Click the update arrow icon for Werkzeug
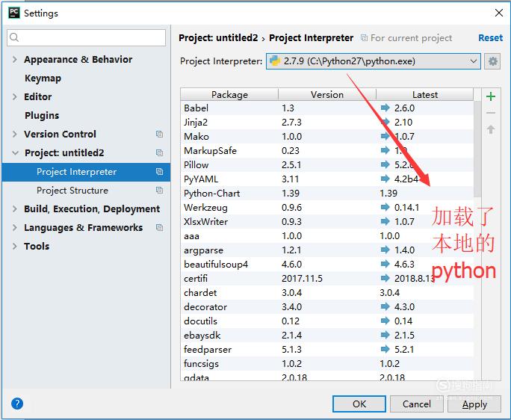 pyautogui.click(x=385, y=207)
